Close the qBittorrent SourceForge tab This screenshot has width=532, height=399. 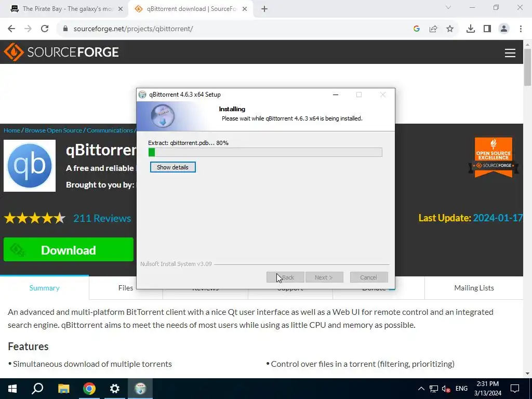[245, 9]
